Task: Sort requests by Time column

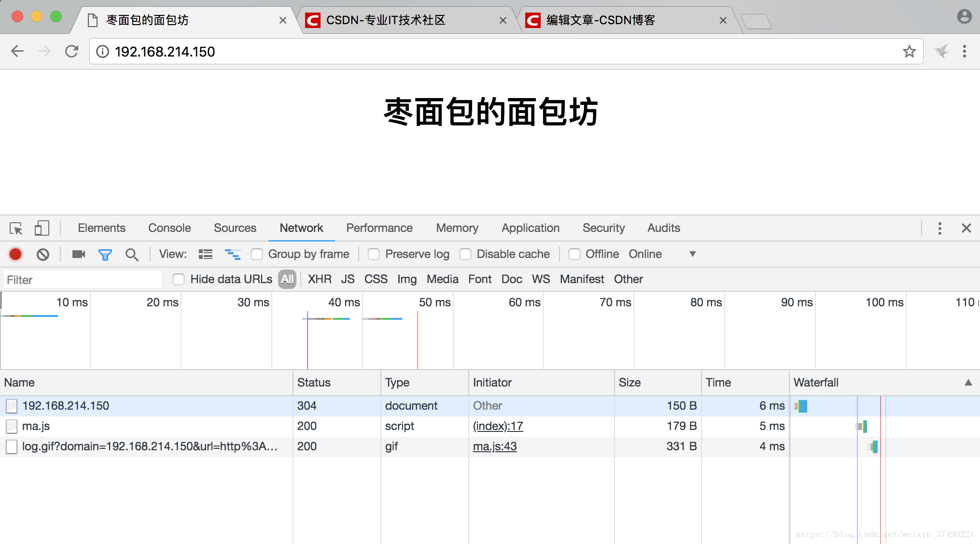Action: tap(745, 383)
